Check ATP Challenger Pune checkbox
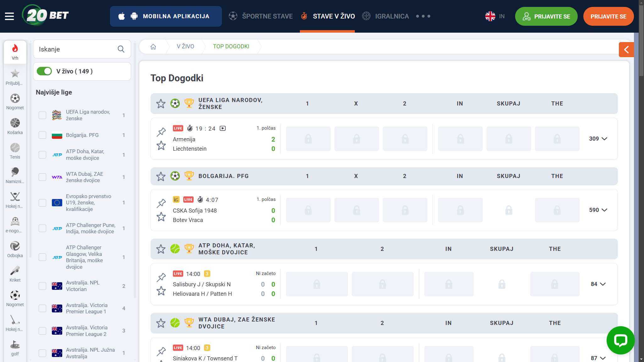The height and width of the screenshot is (362, 644). click(42, 228)
